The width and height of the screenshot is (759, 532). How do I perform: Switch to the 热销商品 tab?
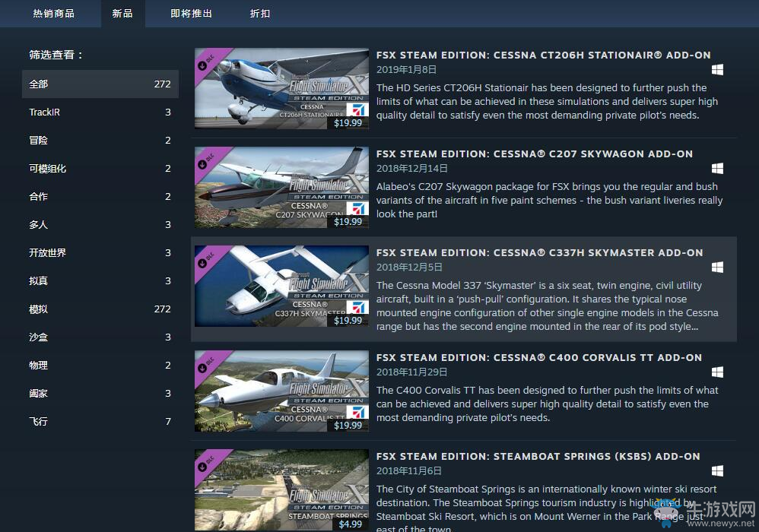(x=54, y=14)
